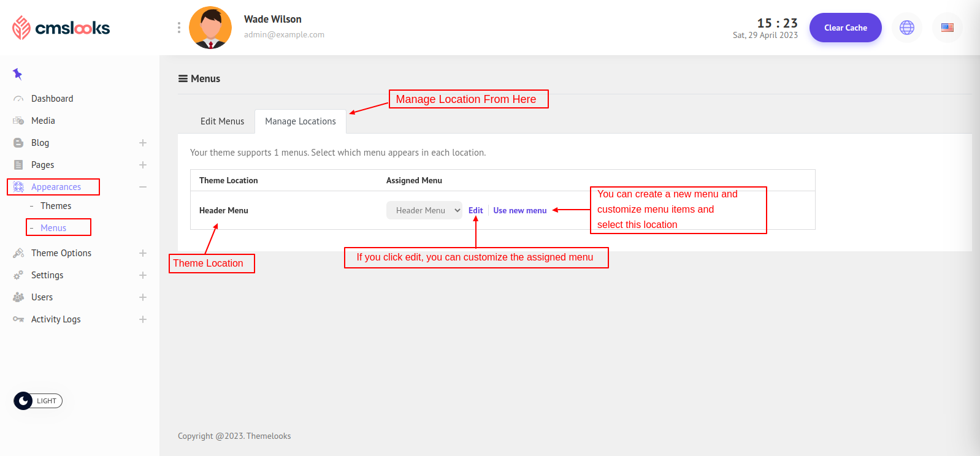Click the three-dot menu beside the avatar

[x=178, y=28]
